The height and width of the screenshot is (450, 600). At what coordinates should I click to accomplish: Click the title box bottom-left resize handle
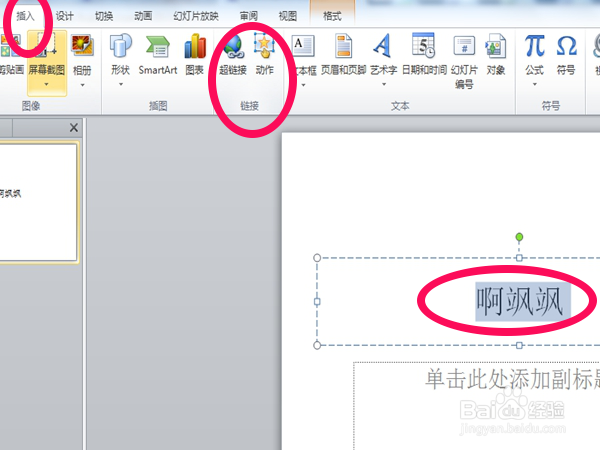tap(317, 345)
